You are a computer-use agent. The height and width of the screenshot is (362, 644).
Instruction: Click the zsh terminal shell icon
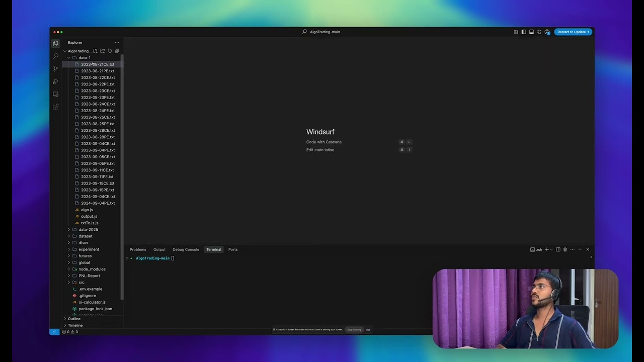pos(536,249)
